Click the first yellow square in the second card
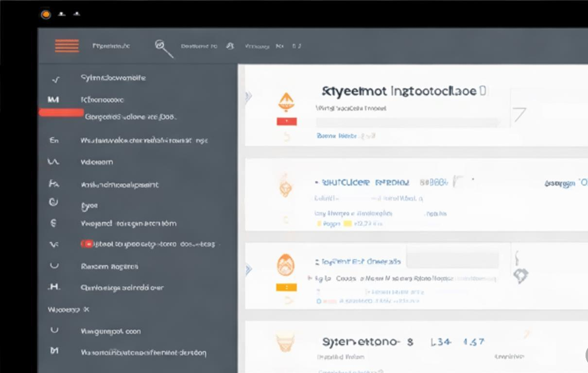The width and height of the screenshot is (588, 373). (319, 224)
